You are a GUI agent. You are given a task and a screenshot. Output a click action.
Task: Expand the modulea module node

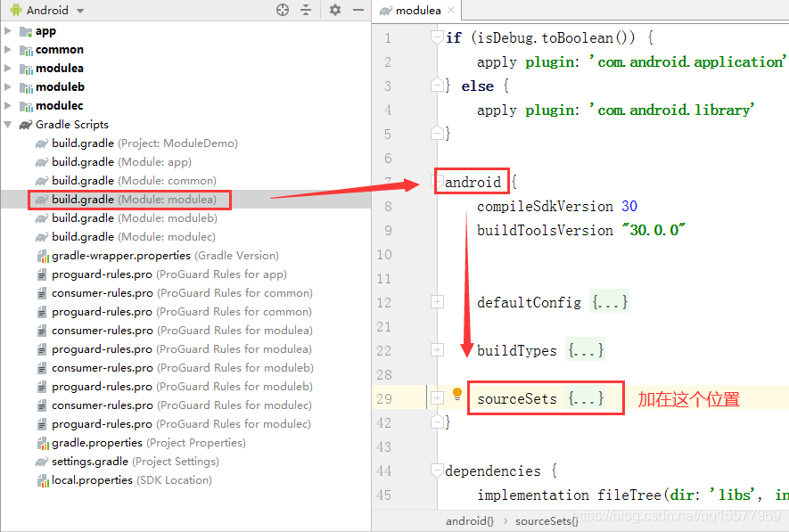(x=7, y=69)
